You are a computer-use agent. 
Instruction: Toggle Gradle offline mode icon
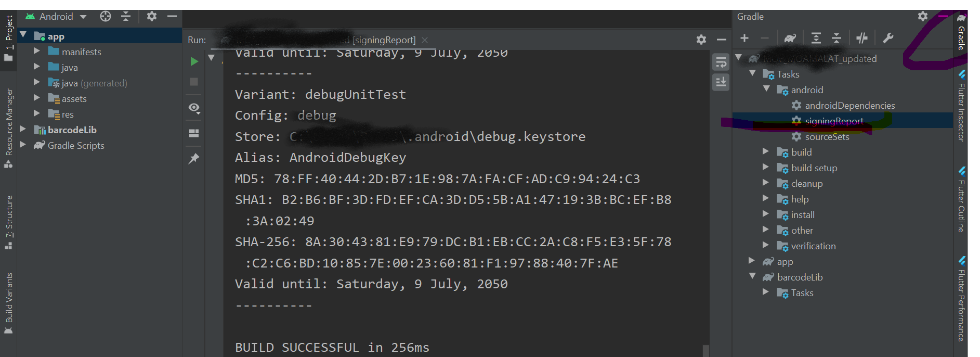[862, 38]
